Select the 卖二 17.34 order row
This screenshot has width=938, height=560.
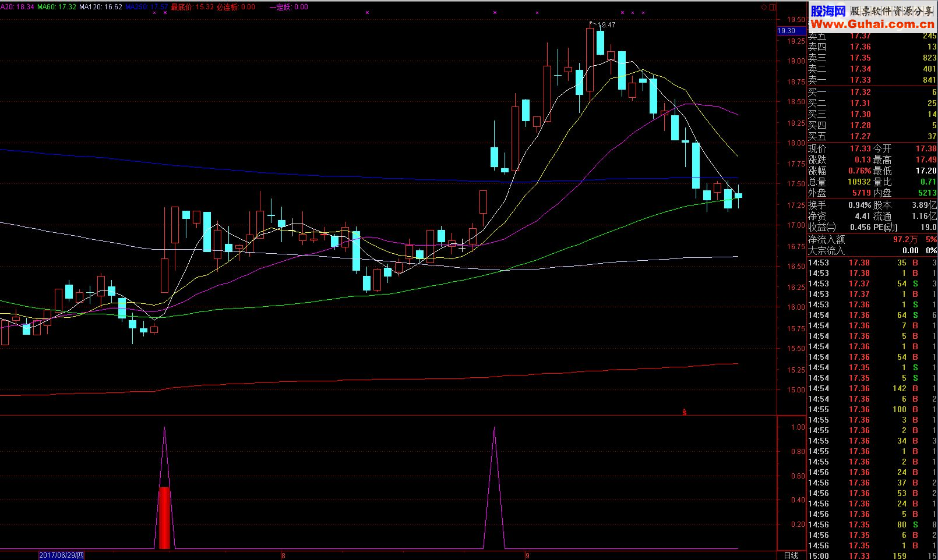tap(872, 69)
